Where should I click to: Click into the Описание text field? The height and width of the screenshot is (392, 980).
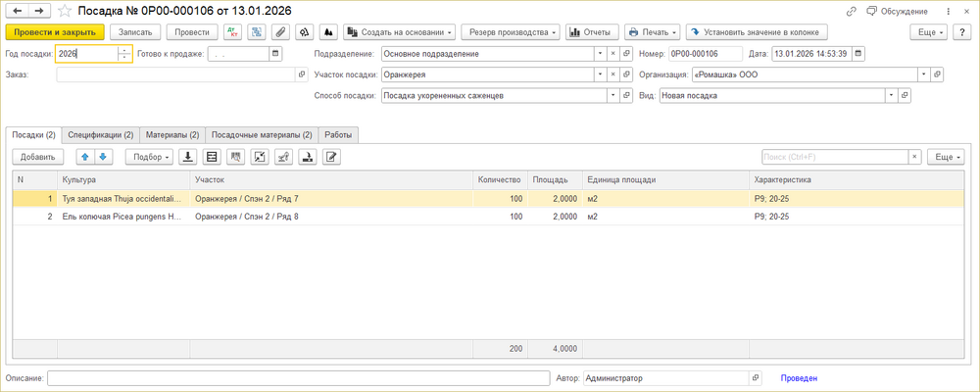point(298,377)
